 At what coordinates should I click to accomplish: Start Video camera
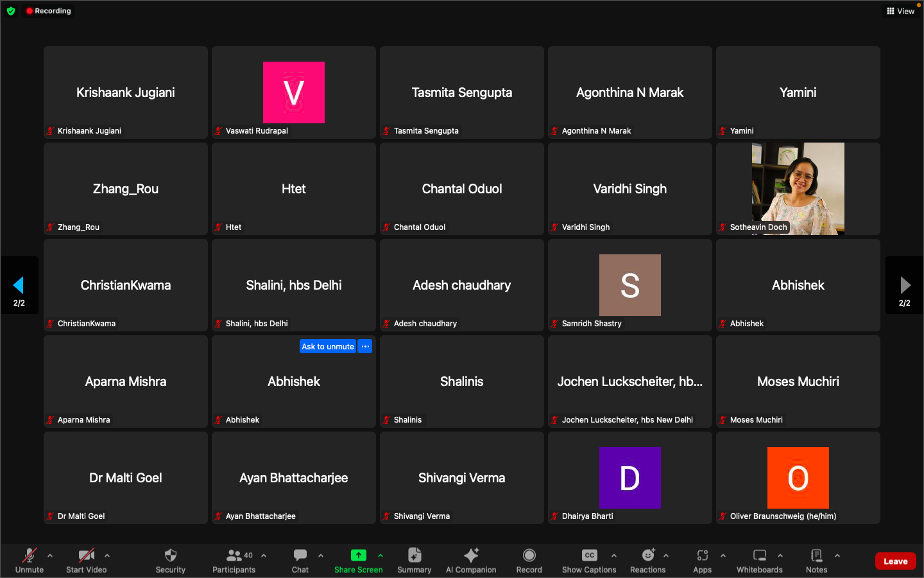[86, 556]
